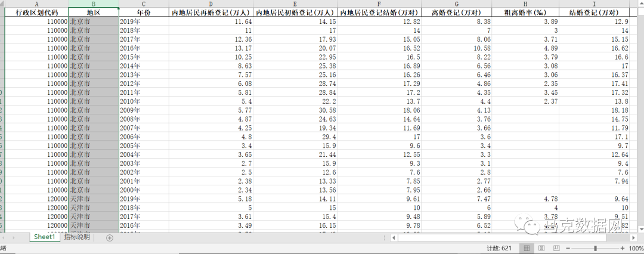Viewport: 644px width, 254px height.
Task: Select the 计数: 621 status bar entry
Action: coord(499,248)
